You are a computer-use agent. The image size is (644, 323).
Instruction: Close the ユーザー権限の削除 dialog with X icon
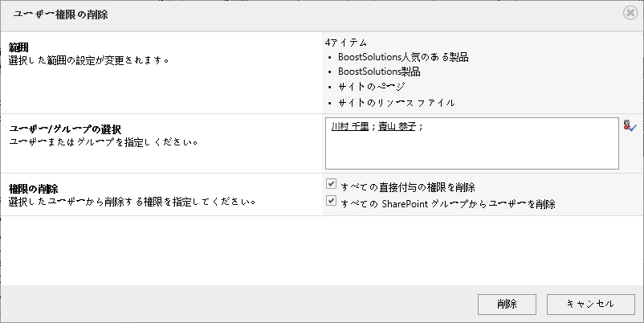pyautogui.click(x=630, y=13)
